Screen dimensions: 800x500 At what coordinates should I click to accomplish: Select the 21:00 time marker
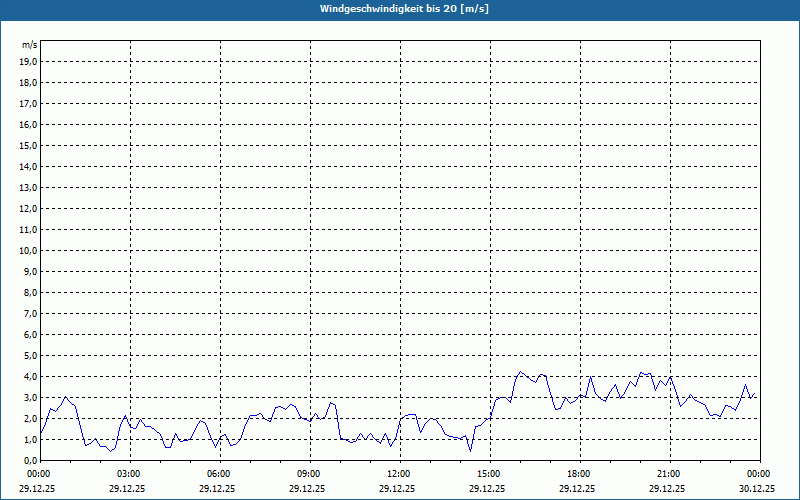[669, 474]
